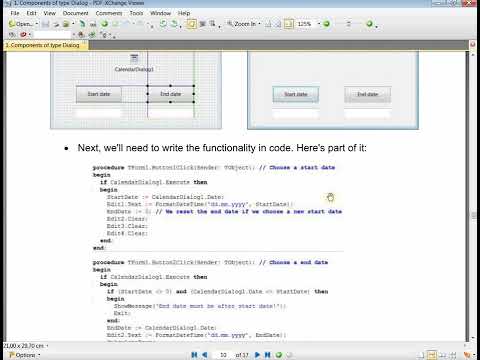Click the scroll-up arrow of vertical scrollbar

(473, 54)
